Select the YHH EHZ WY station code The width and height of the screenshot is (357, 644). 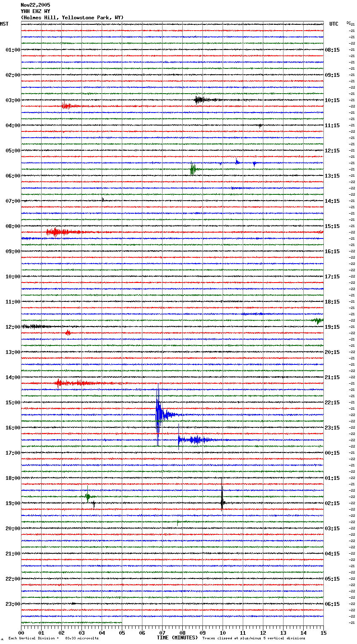click(35, 11)
